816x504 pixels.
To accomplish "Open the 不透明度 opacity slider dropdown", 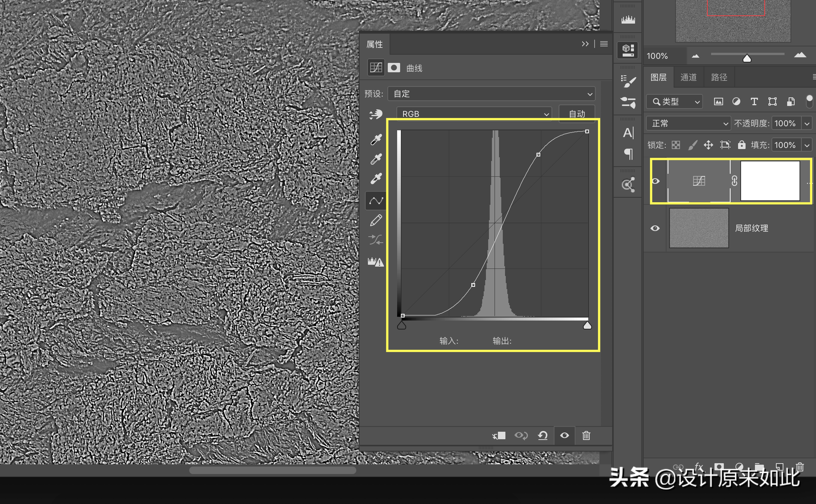I will (807, 123).
